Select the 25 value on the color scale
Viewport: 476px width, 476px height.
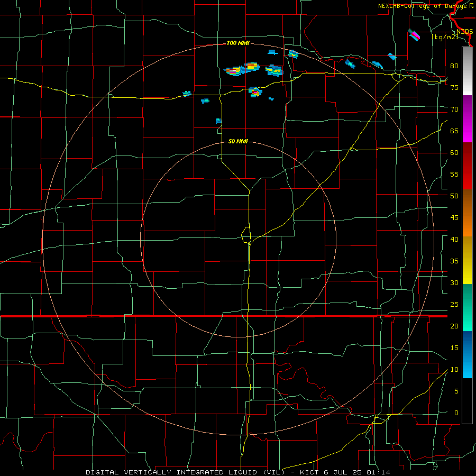454,305
